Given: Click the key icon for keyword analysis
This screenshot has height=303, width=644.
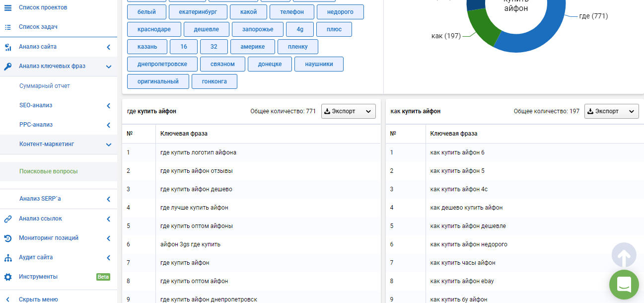Looking at the screenshot, I should pos(7,66).
